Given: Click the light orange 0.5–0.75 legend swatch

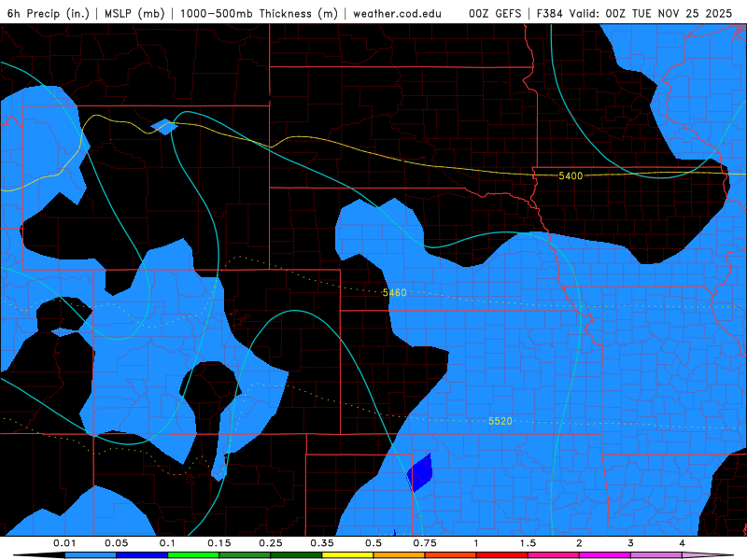Looking at the screenshot, I should [x=400, y=555].
